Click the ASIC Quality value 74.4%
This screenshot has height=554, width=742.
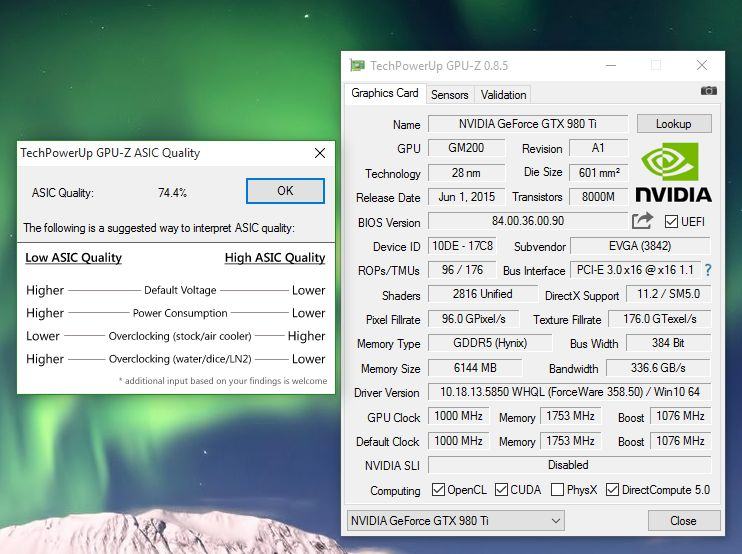coord(172,193)
